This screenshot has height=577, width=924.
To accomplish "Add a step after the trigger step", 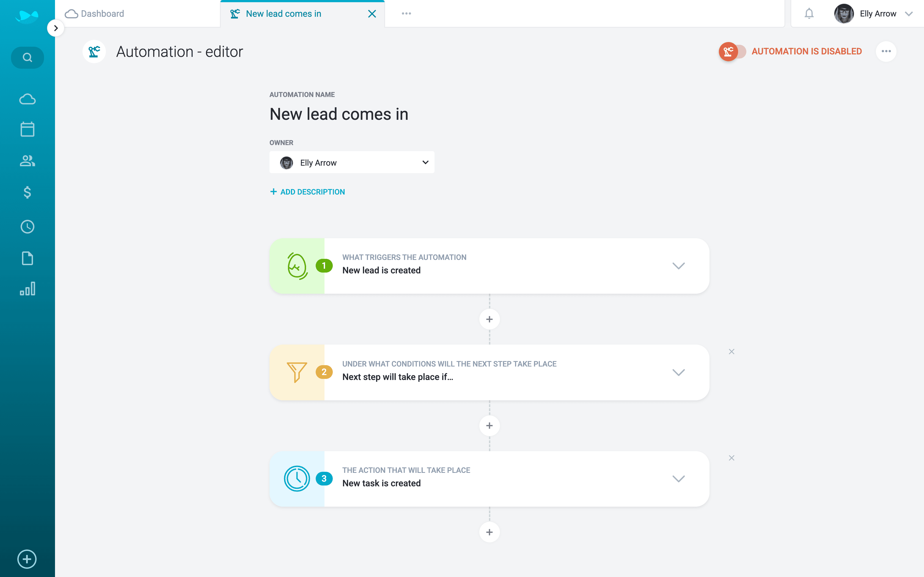I will pyautogui.click(x=489, y=319).
